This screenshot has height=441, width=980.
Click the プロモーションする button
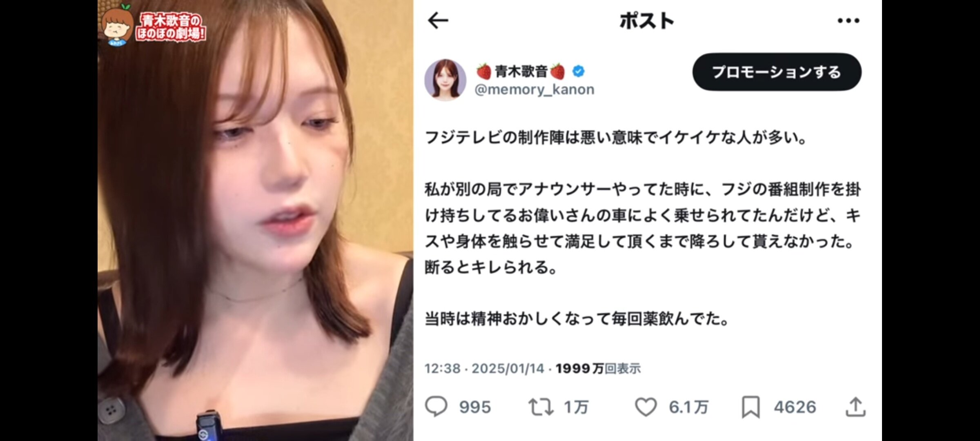point(777,72)
